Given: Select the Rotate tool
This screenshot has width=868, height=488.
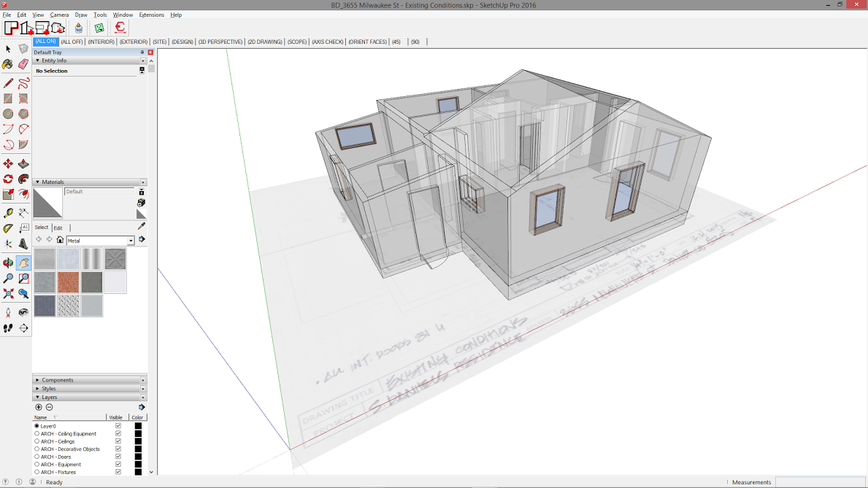Looking at the screenshot, I should (x=8, y=179).
